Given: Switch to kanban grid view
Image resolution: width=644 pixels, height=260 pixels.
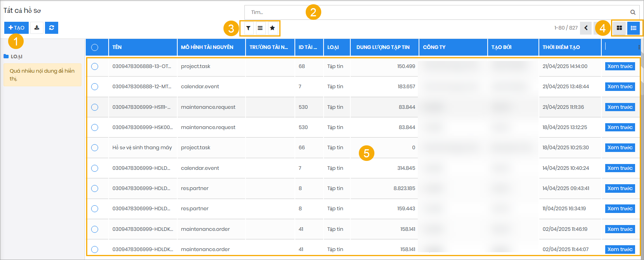Looking at the screenshot, I should pos(619,28).
